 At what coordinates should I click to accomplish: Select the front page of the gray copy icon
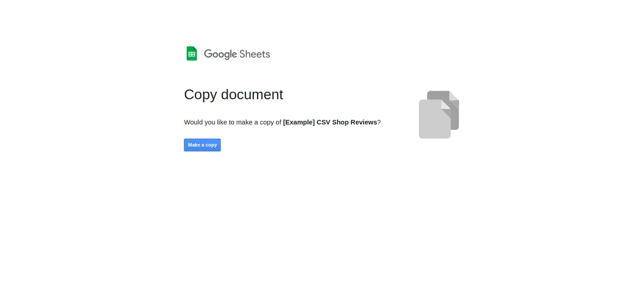(x=434, y=119)
